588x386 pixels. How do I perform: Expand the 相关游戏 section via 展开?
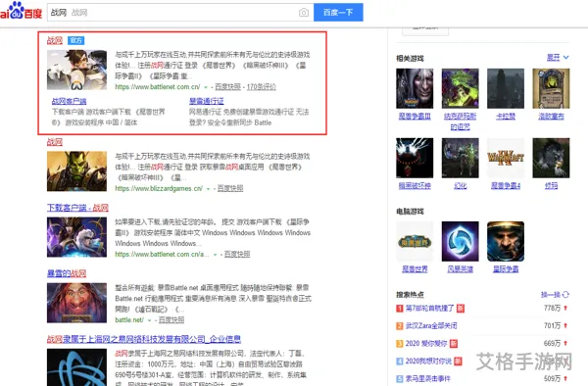point(558,58)
